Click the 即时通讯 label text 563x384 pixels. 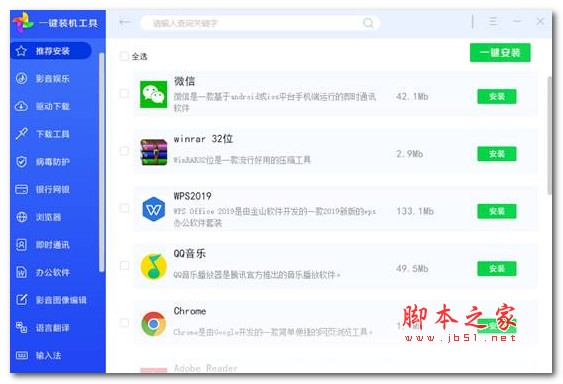pyautogui.click(x=52, y=245)
